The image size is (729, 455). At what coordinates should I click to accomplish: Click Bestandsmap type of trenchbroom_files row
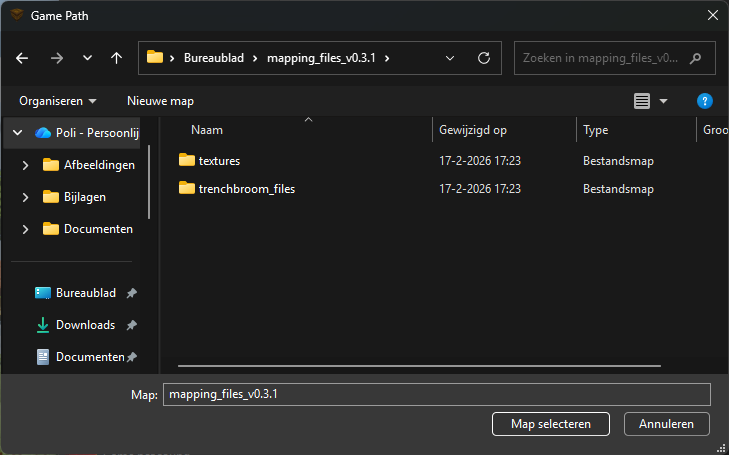618,189
